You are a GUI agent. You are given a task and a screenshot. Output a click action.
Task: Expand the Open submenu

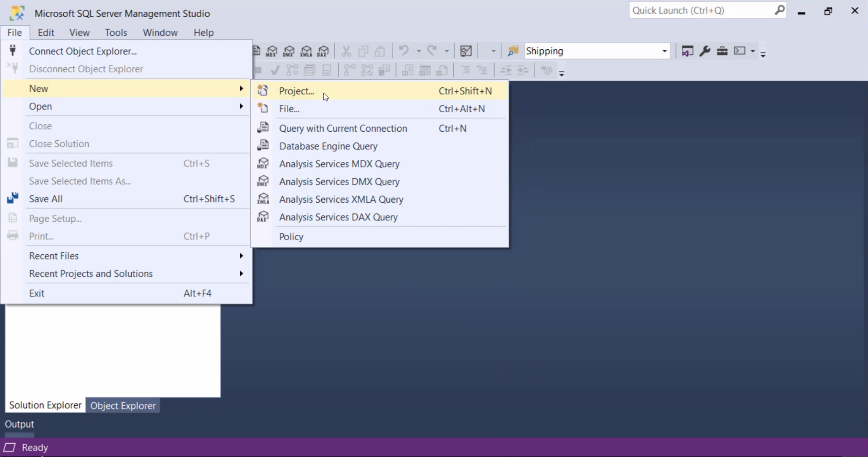(x=126, y=106)
